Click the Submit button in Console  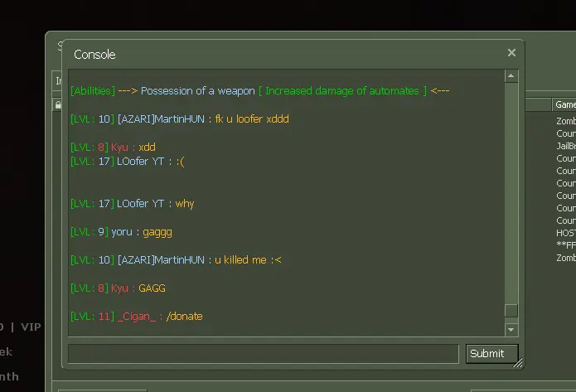[x=491, y=353]
